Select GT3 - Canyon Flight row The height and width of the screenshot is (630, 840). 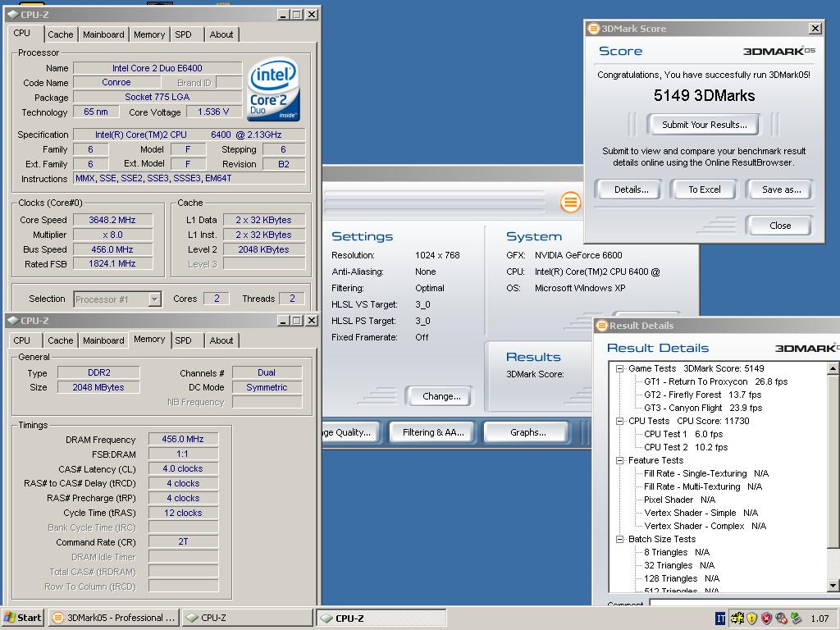tap(703, 408)
